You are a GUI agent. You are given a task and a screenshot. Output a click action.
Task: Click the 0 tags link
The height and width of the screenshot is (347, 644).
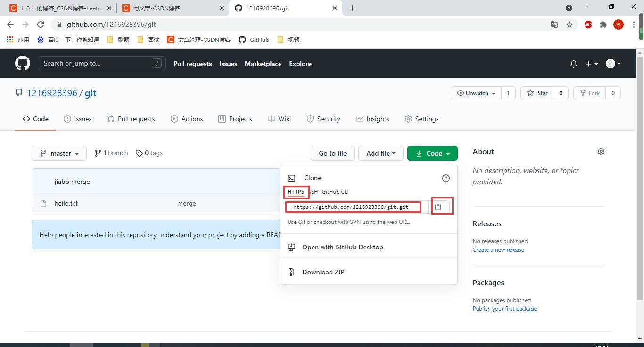tap(149, 153)
